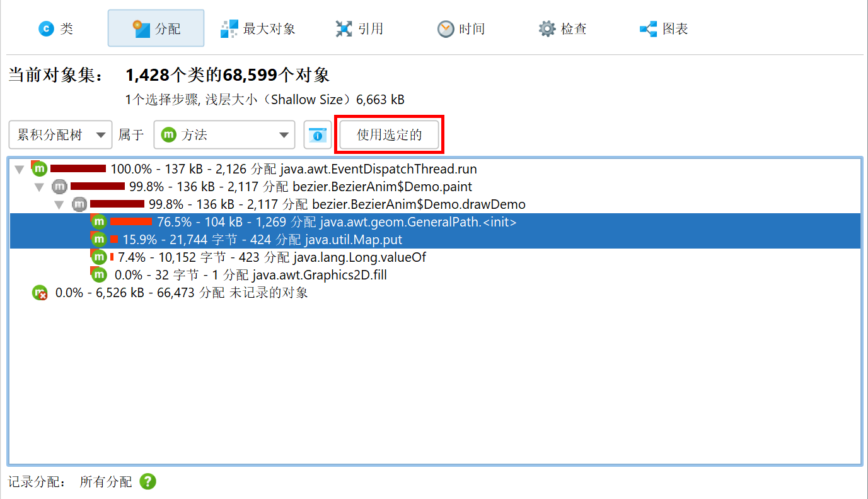Open the 累积分配树 view mode dropdown
Screen dimensions: 868x499
point(61,134)
